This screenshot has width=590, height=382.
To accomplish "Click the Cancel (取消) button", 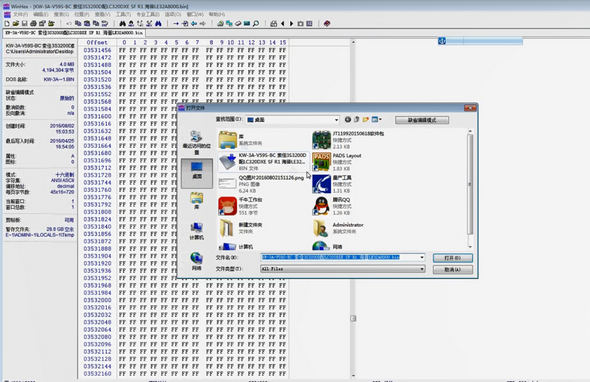I will pyautogui.click(x=453, y=269).
